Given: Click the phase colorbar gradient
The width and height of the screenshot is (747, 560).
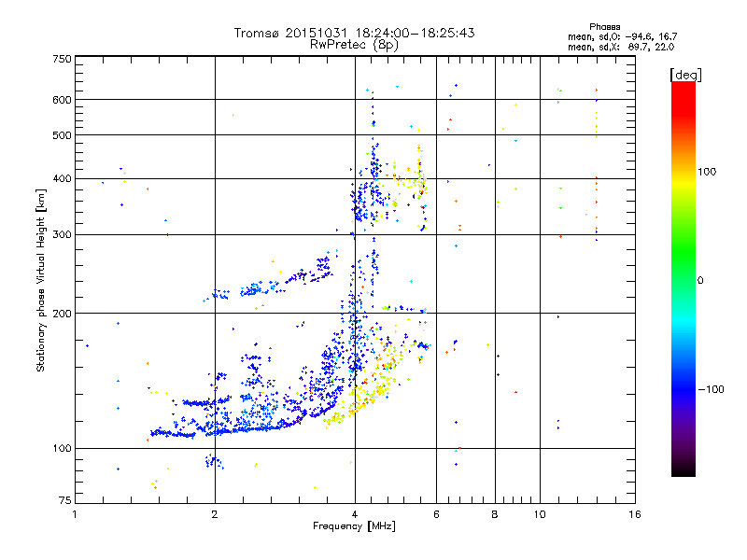Looking at the screenshot, I should [684, 278].
